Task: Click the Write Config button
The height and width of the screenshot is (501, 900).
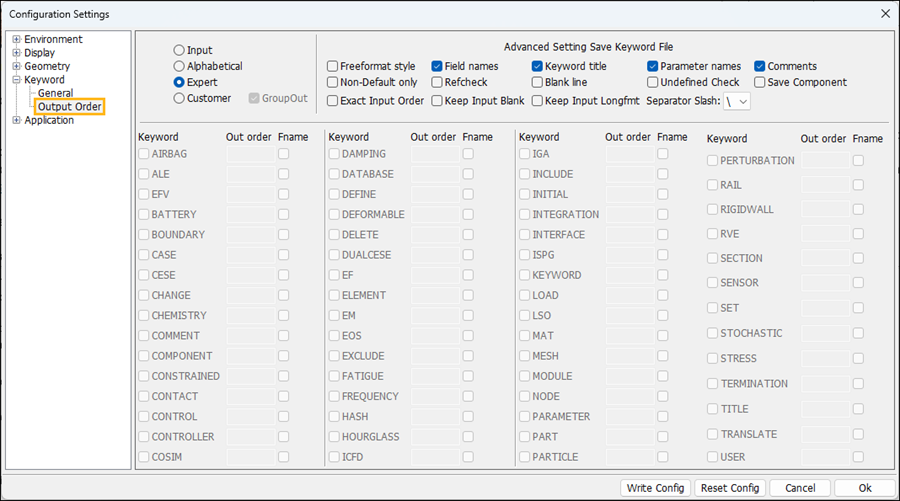Action: coord(655,488)
